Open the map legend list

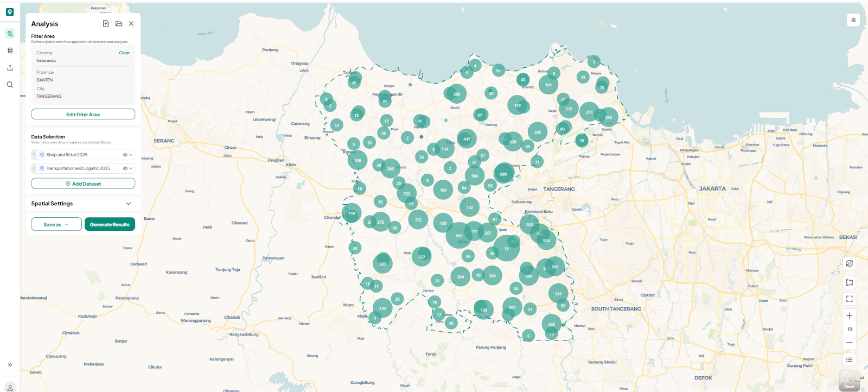849,359
